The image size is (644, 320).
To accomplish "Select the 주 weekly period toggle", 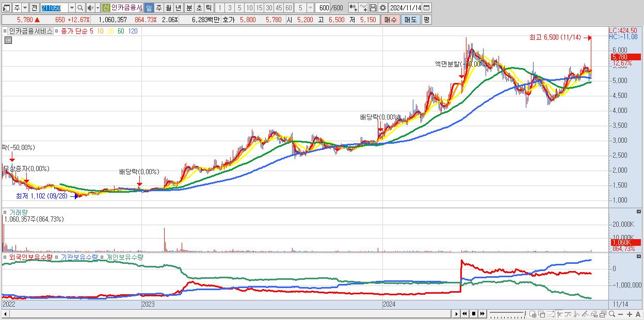I will 158,8.
